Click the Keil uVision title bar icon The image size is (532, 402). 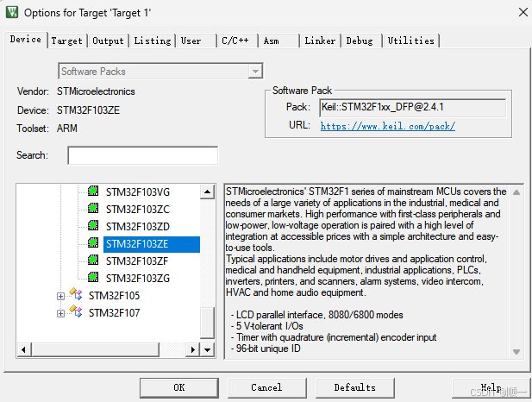click(x=12, y=12)
